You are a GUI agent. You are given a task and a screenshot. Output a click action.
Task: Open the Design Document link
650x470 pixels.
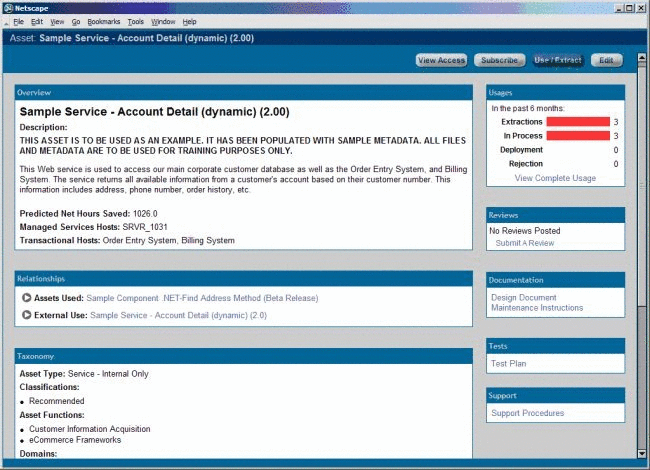point(524,297)
